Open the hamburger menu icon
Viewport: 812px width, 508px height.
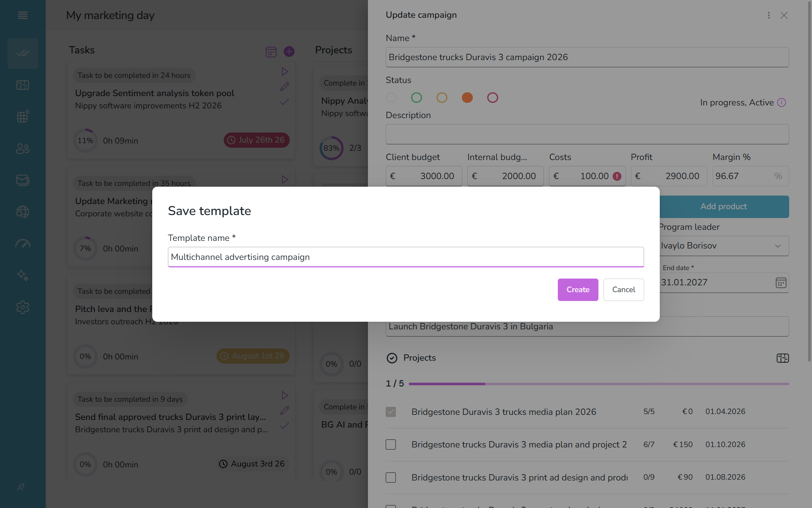[23, 15]
